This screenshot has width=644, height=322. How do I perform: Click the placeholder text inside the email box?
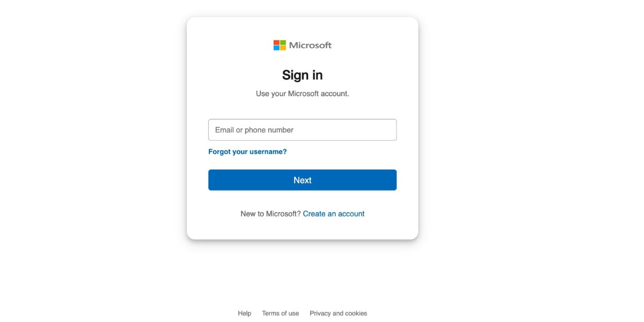tap(252, 129)
